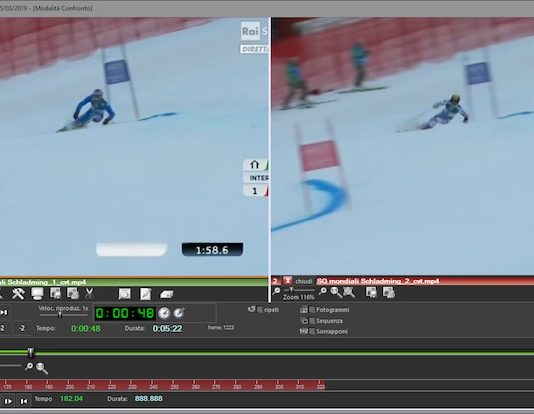
Task: Close video 2 with the red X
Action: (288, 281)
